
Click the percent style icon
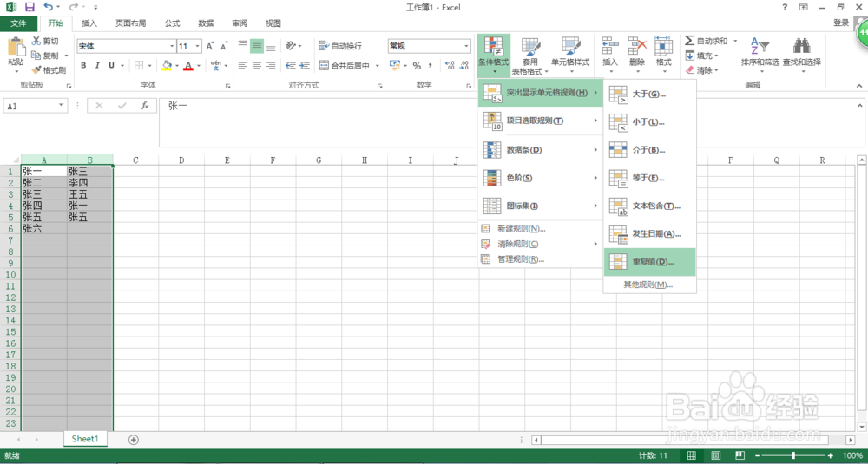417,66
